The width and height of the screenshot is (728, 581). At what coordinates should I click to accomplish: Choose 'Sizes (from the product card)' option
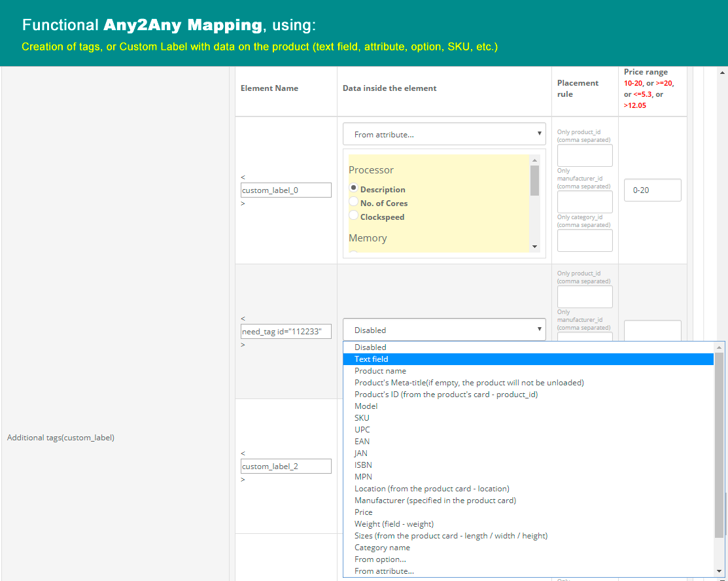(x=529, y=535)
